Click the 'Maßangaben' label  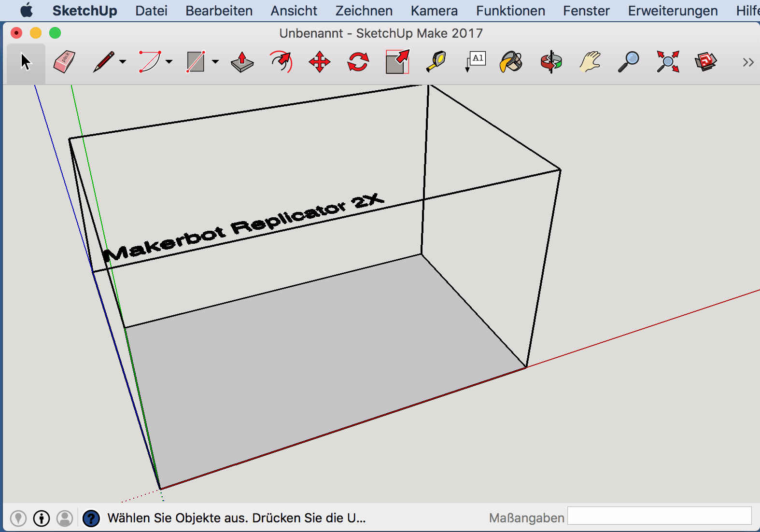(x=526, y=518)
